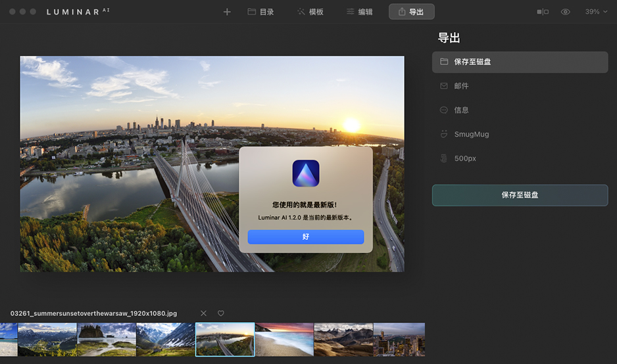Screen dimensions: 617x364
Task: Click the filename 03261_summersunsetoverthewarsaw_1920x1080.jpg
Action: pyautogui.click(x=93, y=313)
